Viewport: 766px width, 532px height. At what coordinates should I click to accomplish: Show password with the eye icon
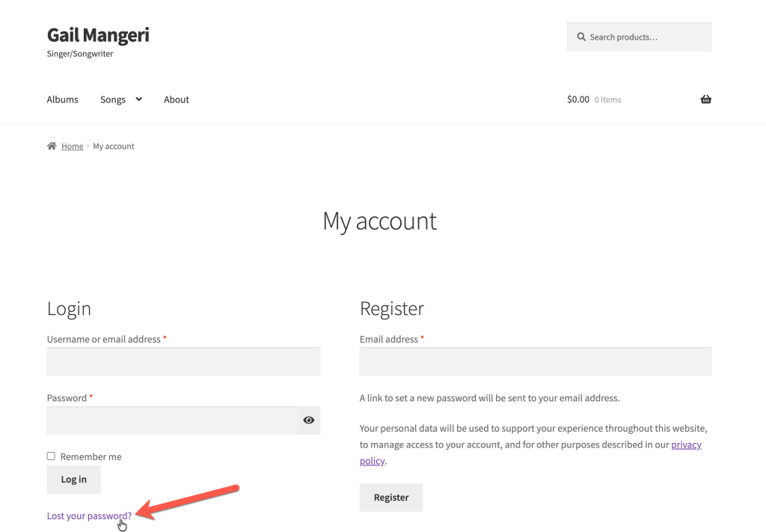pos(308,421)
